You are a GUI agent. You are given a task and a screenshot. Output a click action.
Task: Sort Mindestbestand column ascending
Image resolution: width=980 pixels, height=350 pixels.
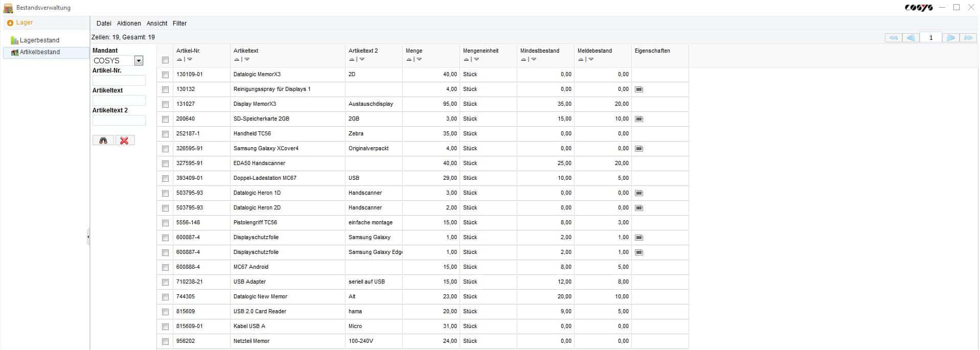pyautogui.click(x=523, y=59)
